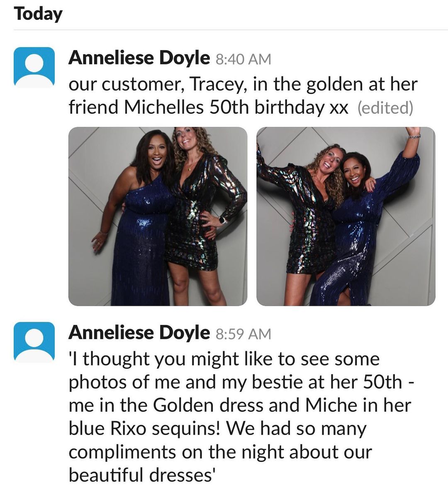Click Anneliese Doyle's name on the 8:40 AM message

pos(139,58)
